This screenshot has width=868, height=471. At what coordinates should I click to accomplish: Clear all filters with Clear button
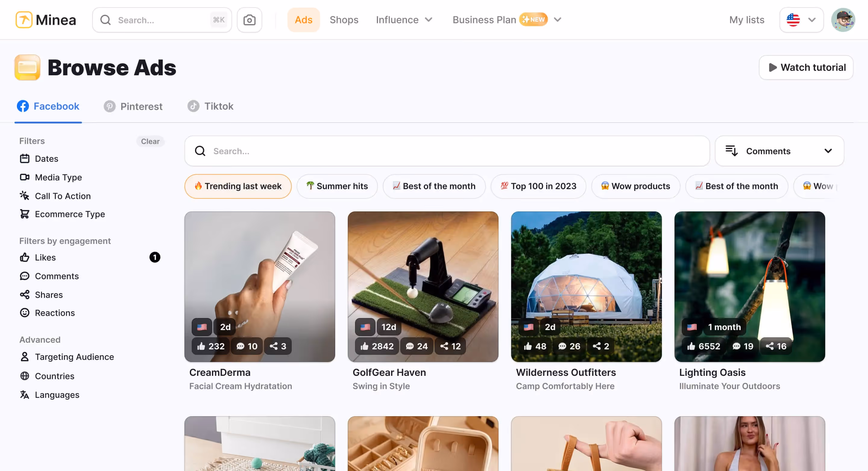[x=150, y=142]
